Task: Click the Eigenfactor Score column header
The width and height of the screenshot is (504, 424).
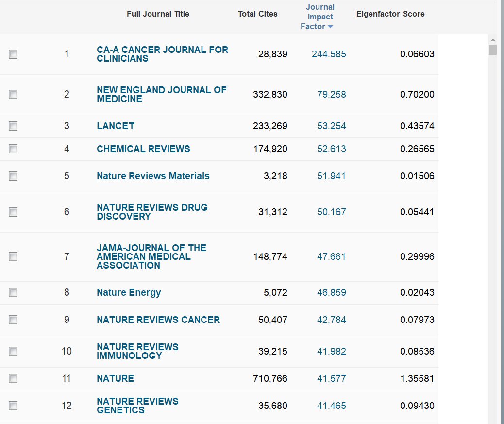Action: coord(390,14)
